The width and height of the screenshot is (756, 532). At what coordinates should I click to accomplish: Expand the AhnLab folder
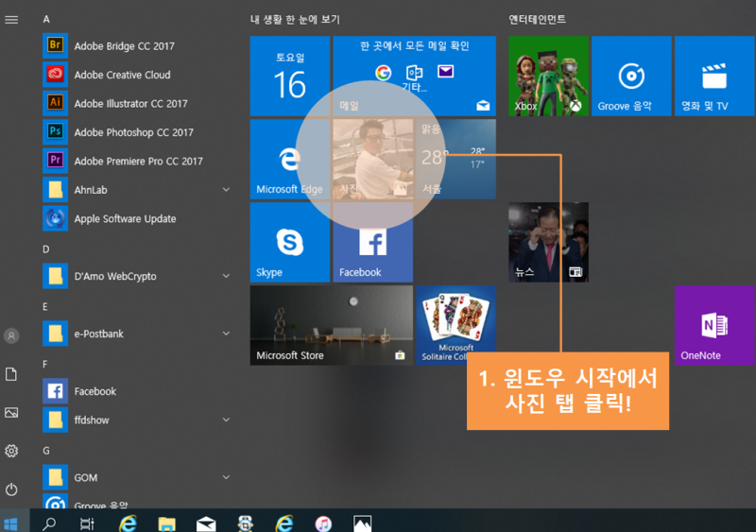[226, 190]
